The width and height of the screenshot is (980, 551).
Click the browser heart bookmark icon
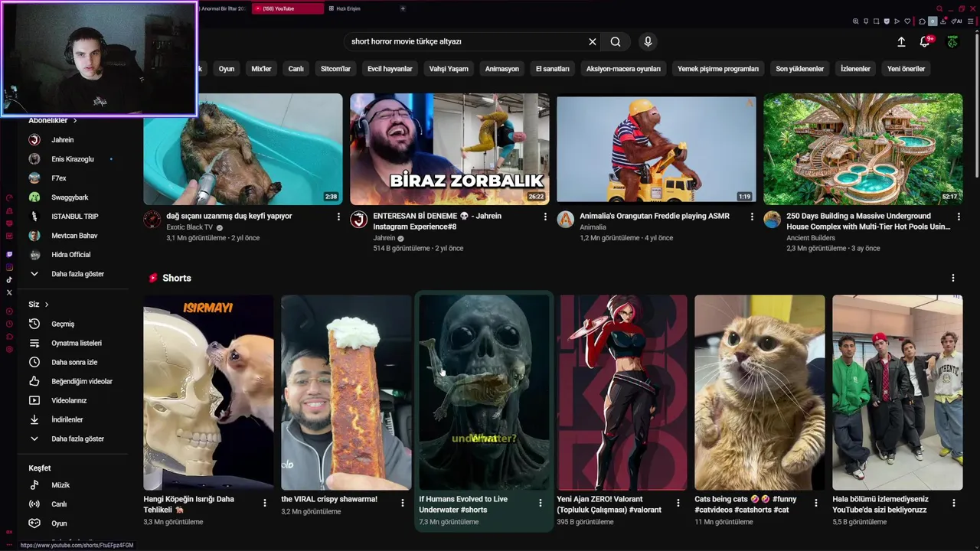point(907,21)
